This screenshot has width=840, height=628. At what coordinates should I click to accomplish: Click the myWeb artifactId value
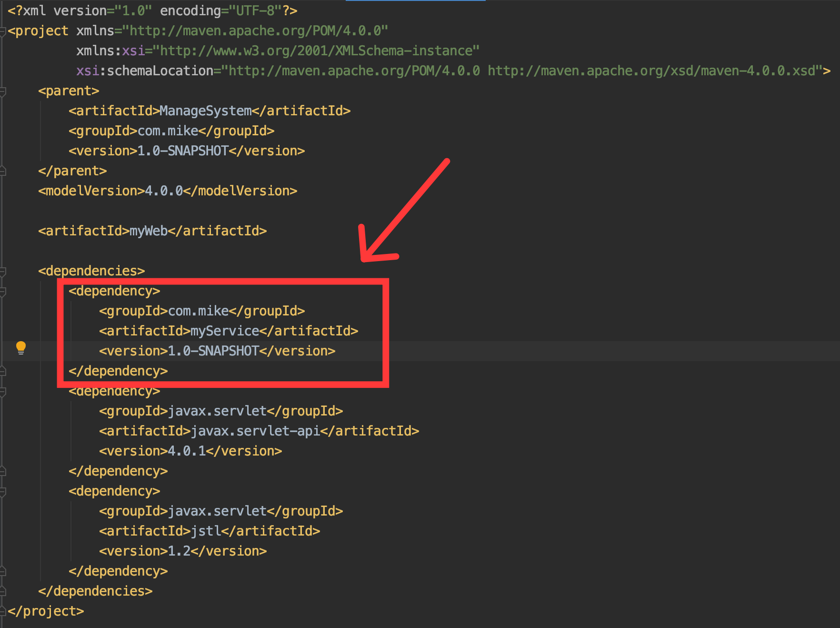pyautogui.click(x=149, y=231)
